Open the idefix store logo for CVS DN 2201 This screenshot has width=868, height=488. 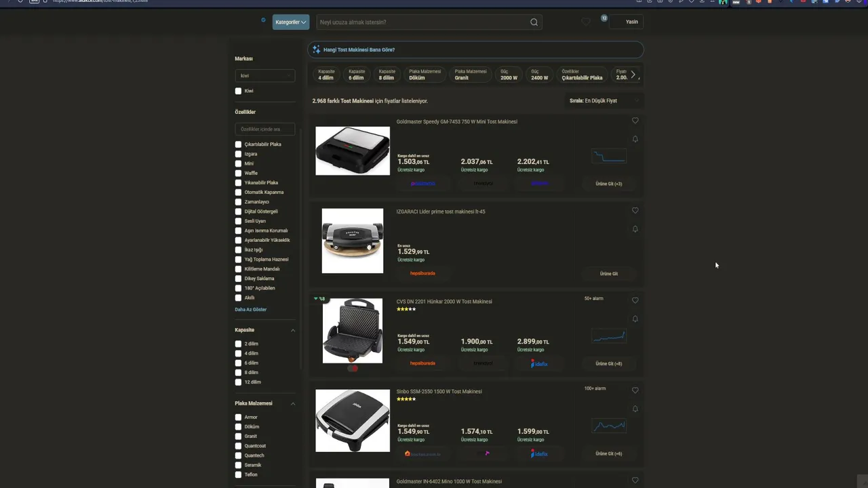coord(539,364)
